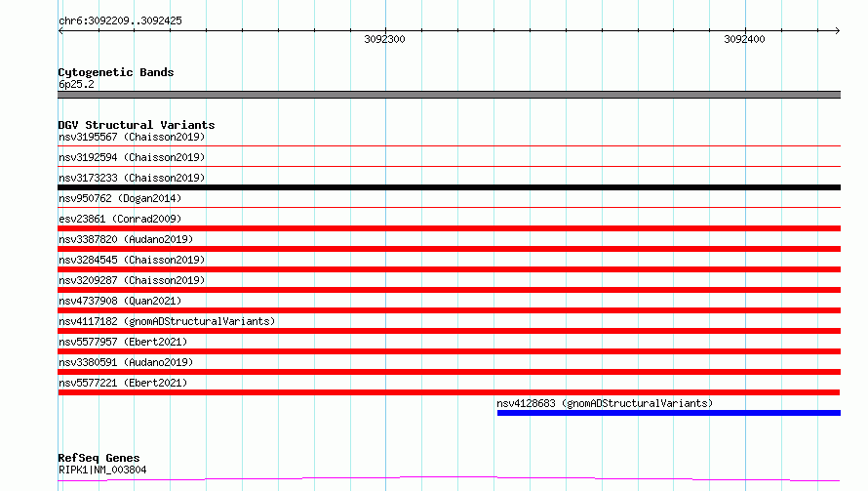Click the 3092400 ruler position marker
The width and height of the screenshot is (868, 491).
tap(744, 39)
